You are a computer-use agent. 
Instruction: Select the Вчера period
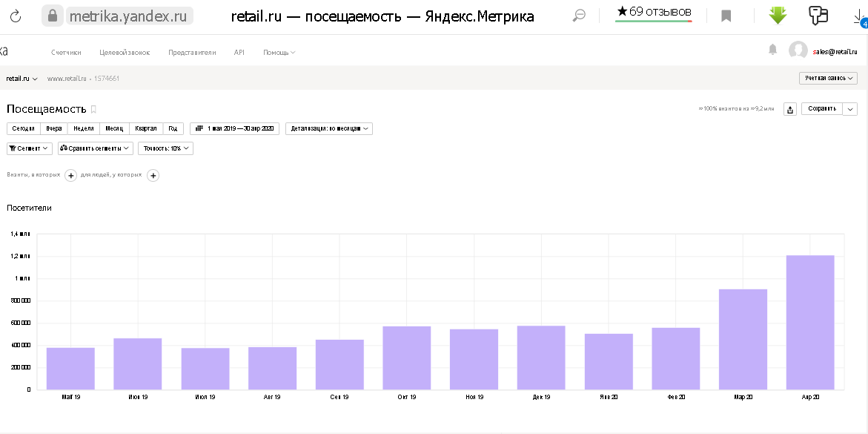pyautogui.click(x=54, y=128)
